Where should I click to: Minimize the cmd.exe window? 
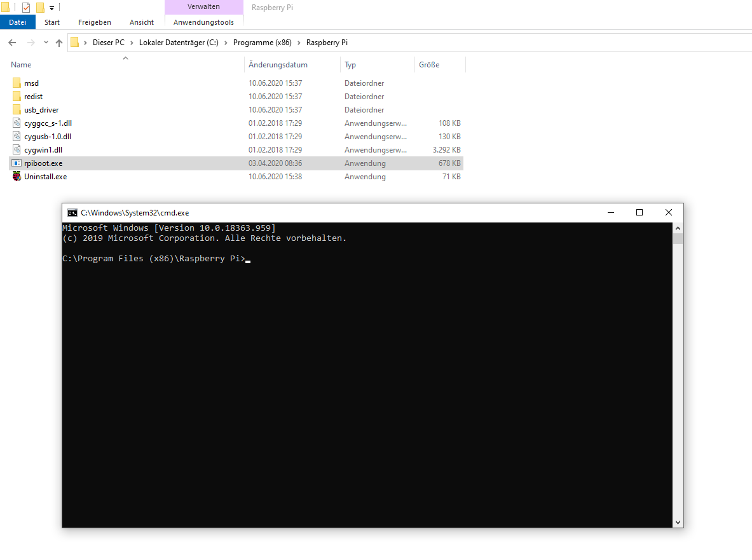[611, 212]
